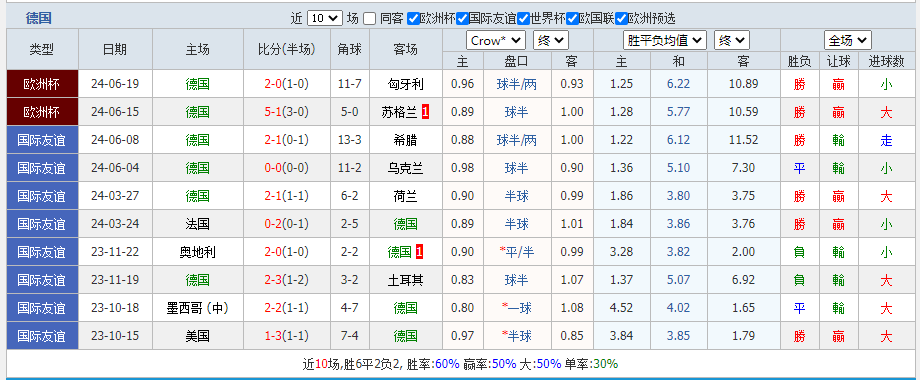This screenshot has width=920, height=380.
Task: Uncheck the 欧国联 filter checkbox
Action: click(573, 19)
